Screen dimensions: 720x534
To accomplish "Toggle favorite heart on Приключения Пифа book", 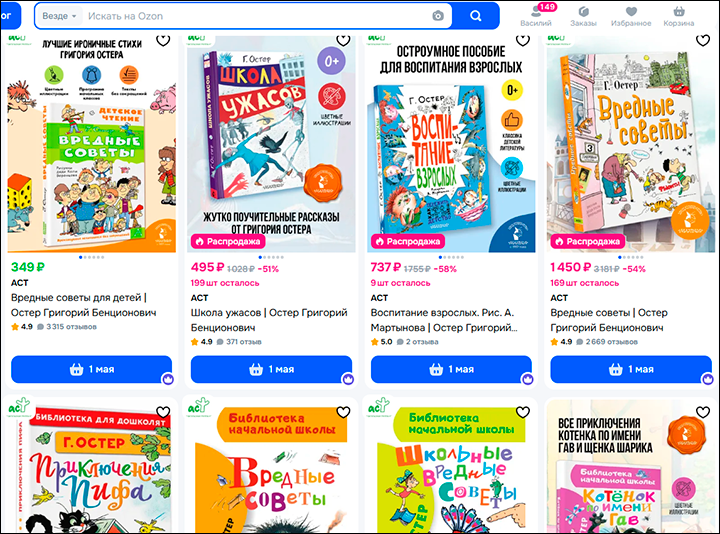I will [x=163, y=412].
